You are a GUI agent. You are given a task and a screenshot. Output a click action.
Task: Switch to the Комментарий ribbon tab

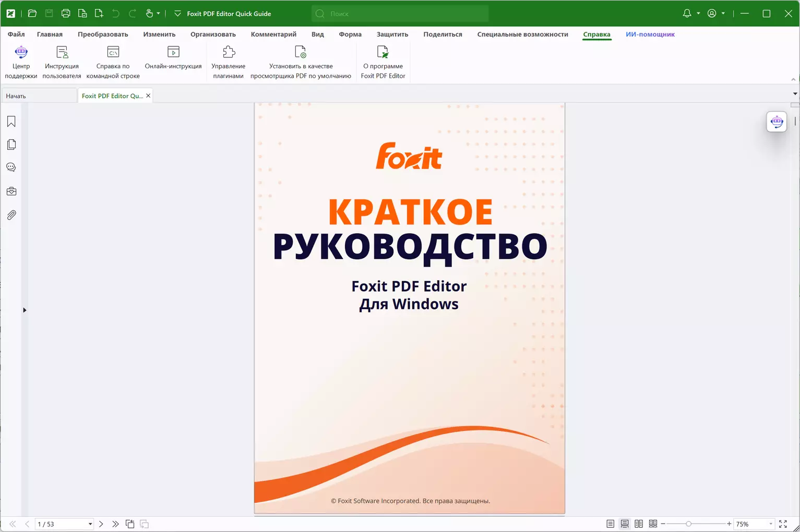[273, 34]
